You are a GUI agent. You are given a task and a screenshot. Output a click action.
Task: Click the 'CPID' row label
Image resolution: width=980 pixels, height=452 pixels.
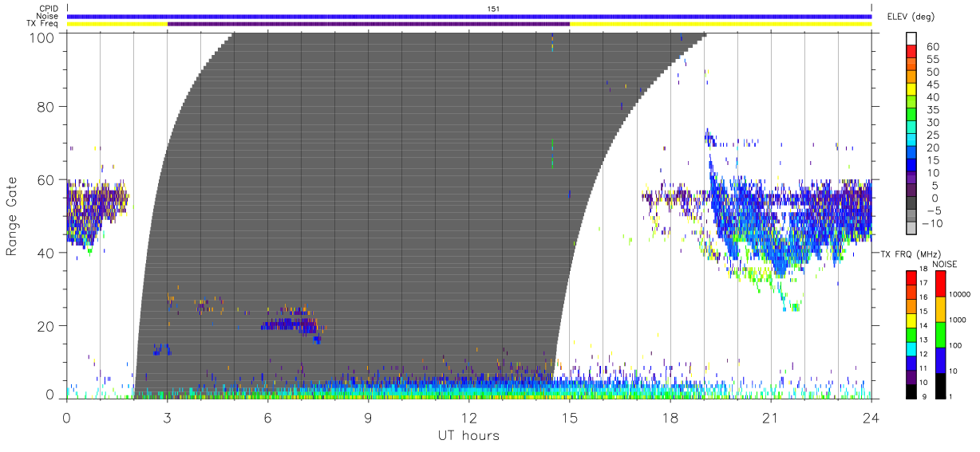[49, 9]
